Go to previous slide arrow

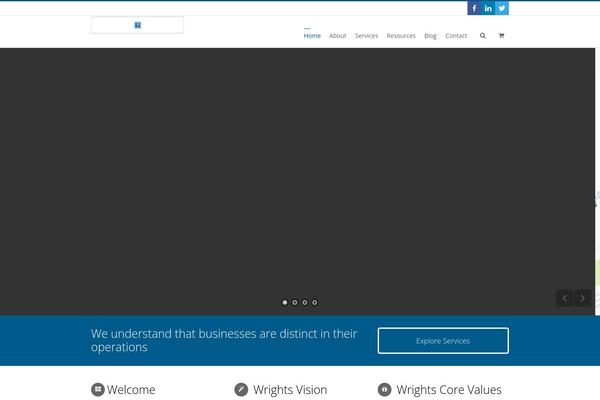[x=564, y=298]
